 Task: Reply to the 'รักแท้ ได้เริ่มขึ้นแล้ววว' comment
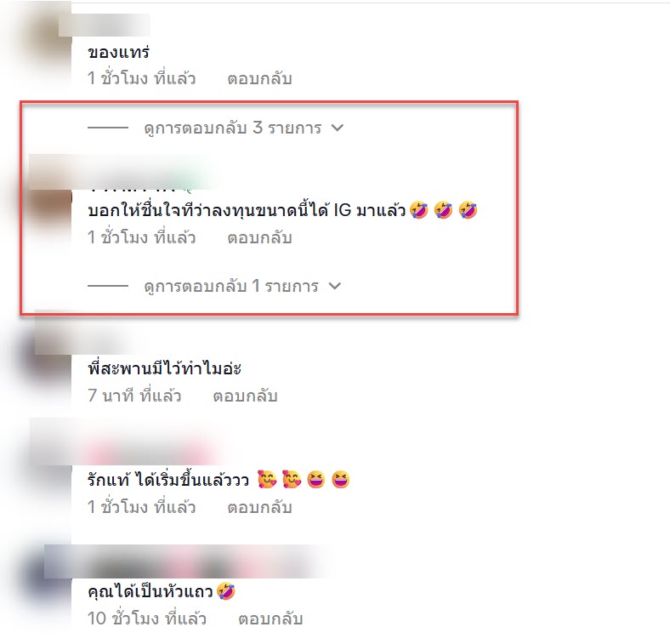(x=259, y=507)
